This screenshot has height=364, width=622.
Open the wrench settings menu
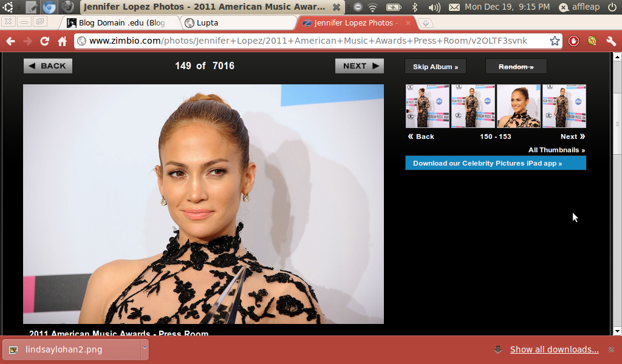(x=611, y=41)
